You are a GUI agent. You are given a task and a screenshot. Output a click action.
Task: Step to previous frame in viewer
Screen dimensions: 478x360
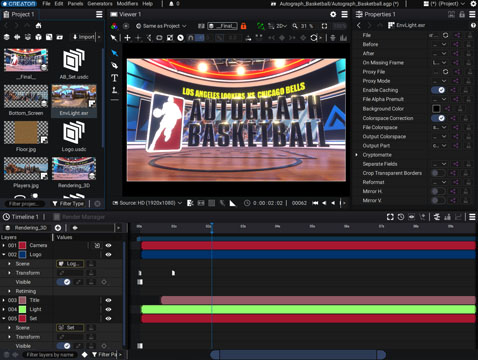pyautogui.click(x=324, y=203)
